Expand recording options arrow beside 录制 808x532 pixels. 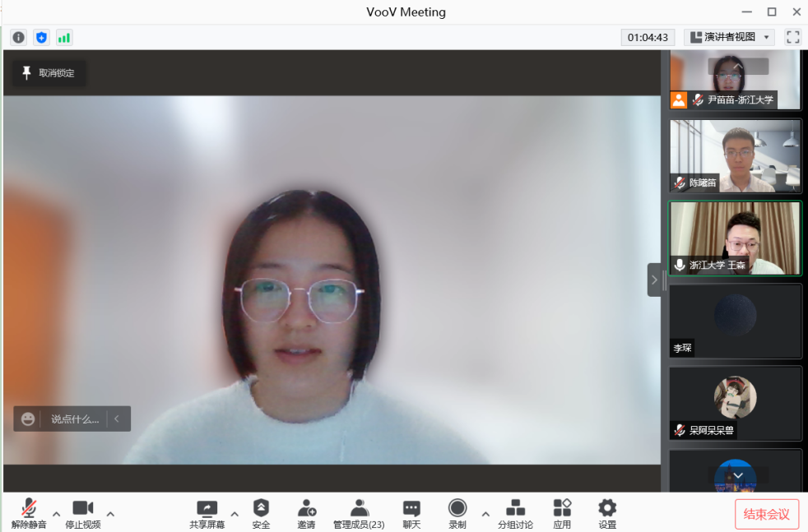(x=485, y=514)
